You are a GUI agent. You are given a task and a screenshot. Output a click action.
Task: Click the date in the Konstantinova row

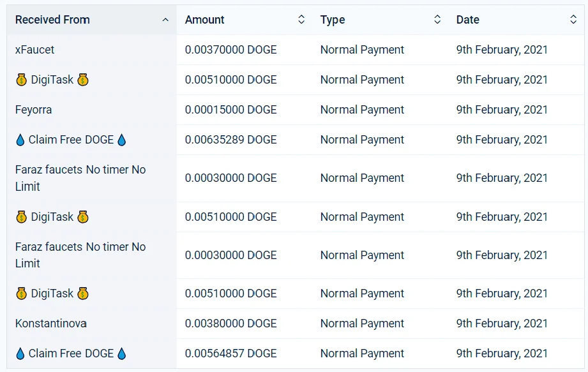tap(502, 324)
